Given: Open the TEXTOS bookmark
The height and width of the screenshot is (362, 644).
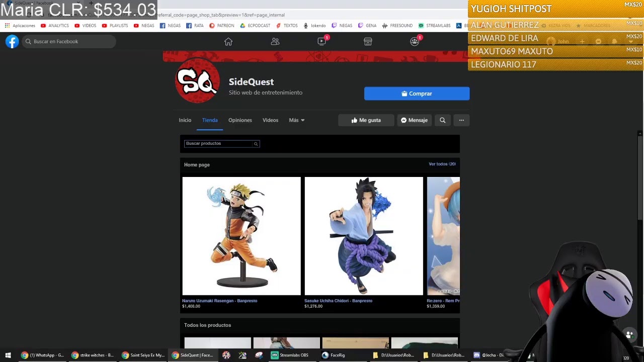Looking at the screenshot, I should (287, 26).
